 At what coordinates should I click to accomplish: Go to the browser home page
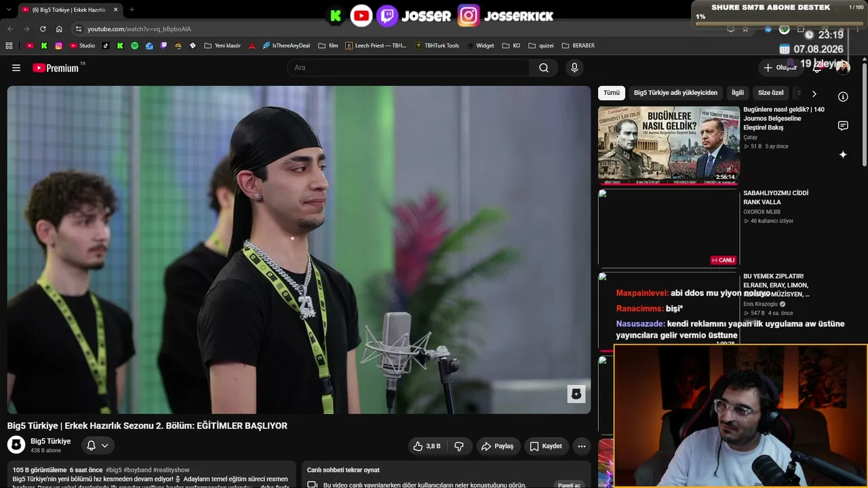coord(59,29)
